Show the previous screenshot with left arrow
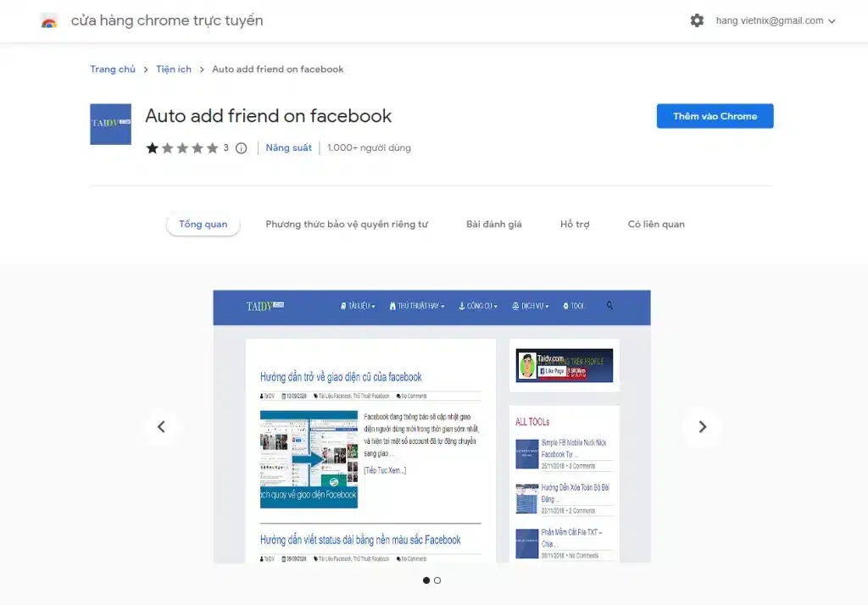868x605 pixels. pos(161,427)
